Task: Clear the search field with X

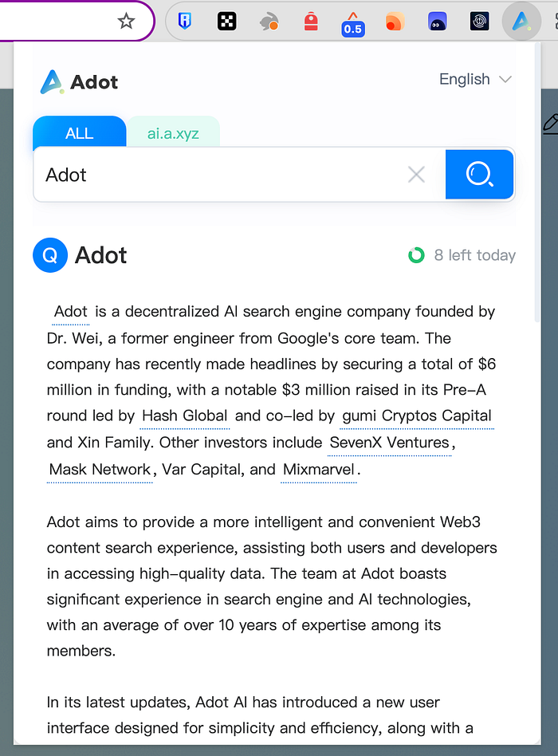Action: (416, 175)
